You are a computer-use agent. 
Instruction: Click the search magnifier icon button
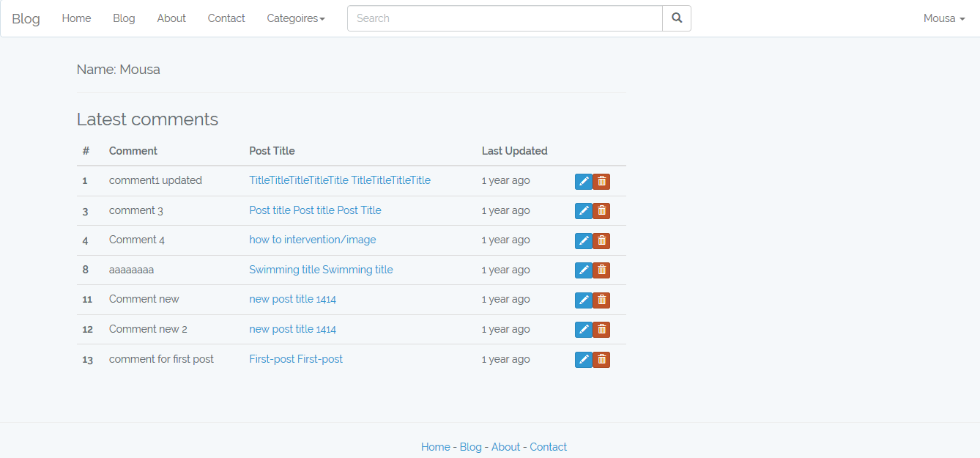click(x=676, y=18)
